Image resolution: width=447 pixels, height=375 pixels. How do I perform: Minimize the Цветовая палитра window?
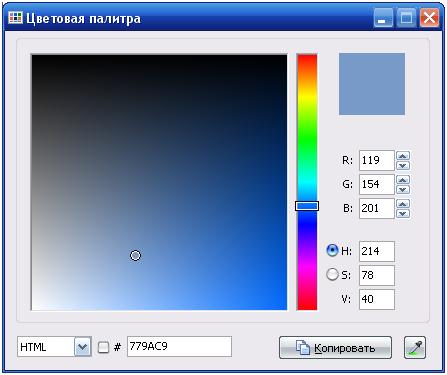pyautogui.click(x=383, y=17)
